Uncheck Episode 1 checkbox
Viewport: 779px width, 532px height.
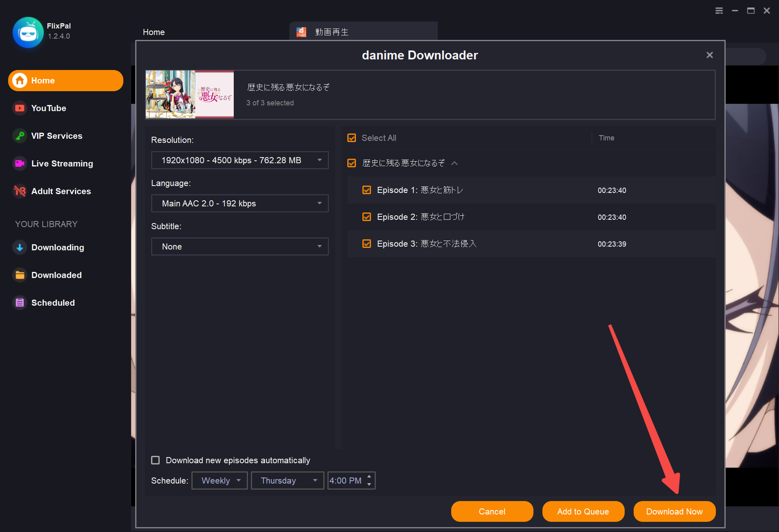click(x=366, y=190)
